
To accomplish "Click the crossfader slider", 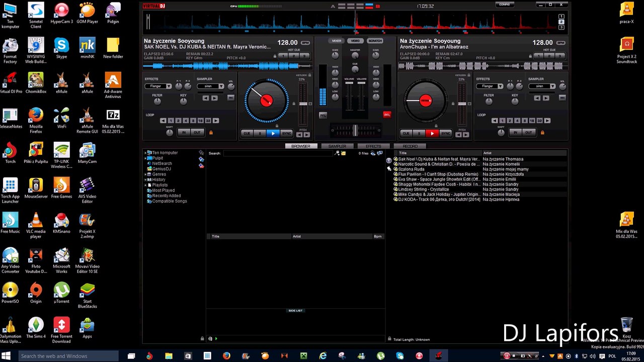I will point(355,130).
